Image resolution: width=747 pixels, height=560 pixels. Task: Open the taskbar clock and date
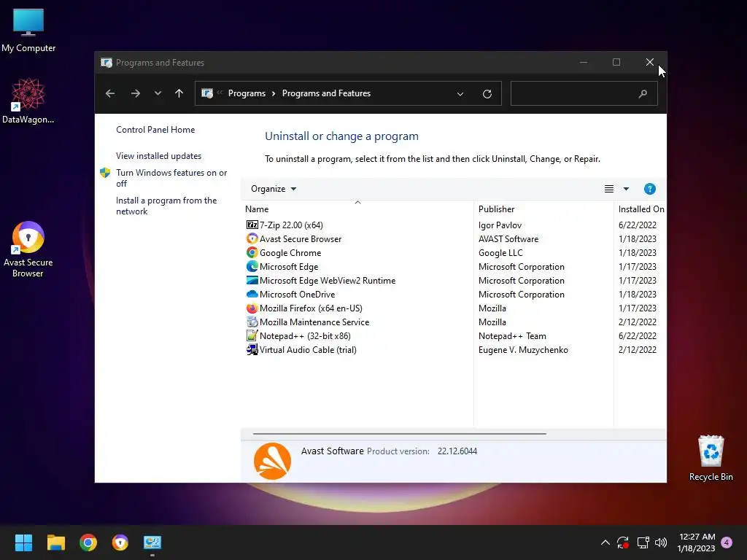coord(697,542)
